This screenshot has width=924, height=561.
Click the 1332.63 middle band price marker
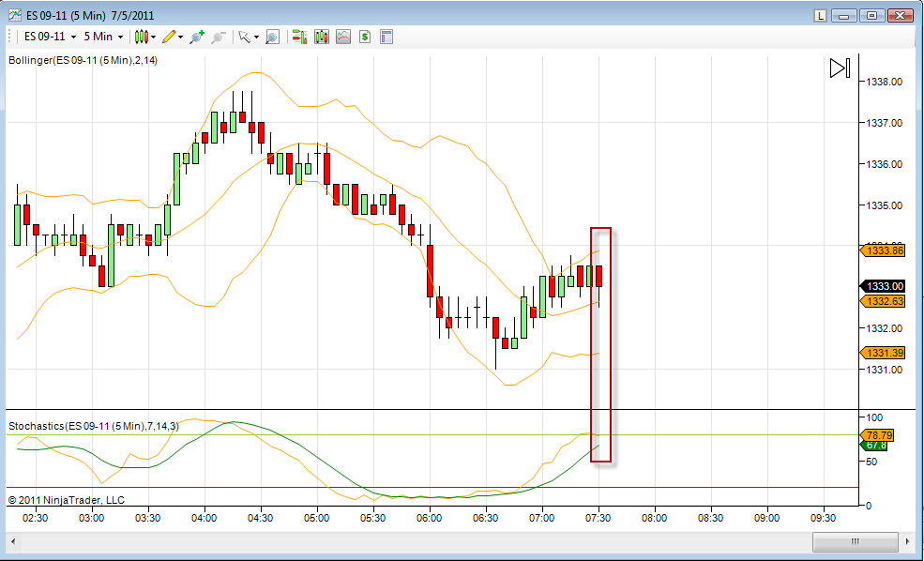click(x=883, y=301)
